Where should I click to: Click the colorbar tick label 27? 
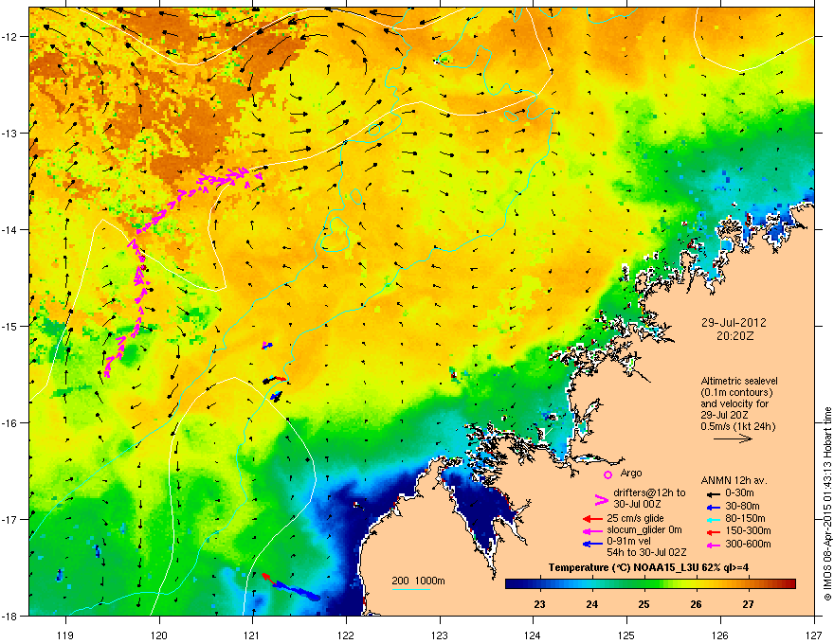(x=748, y=604)
